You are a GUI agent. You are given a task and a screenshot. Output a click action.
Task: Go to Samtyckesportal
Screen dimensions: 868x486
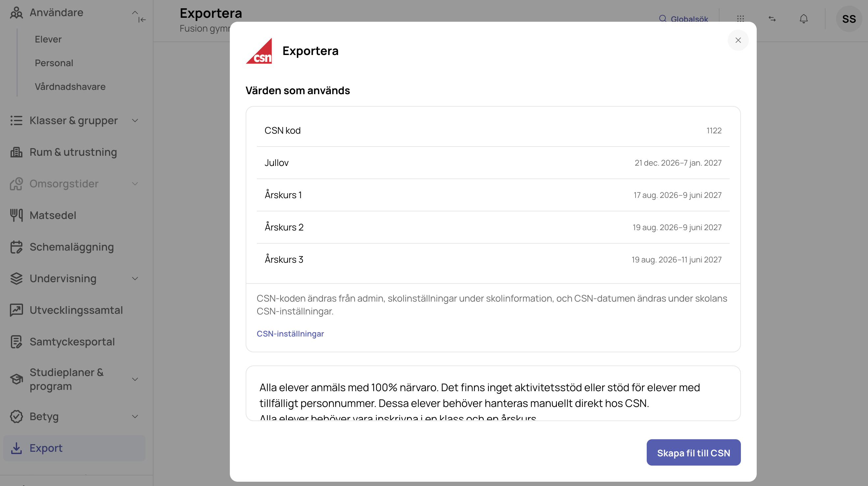(x=72, y=342)
